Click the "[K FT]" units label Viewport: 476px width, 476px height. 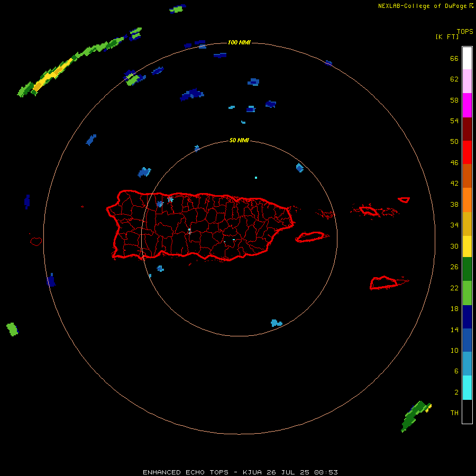coord(447,37)
